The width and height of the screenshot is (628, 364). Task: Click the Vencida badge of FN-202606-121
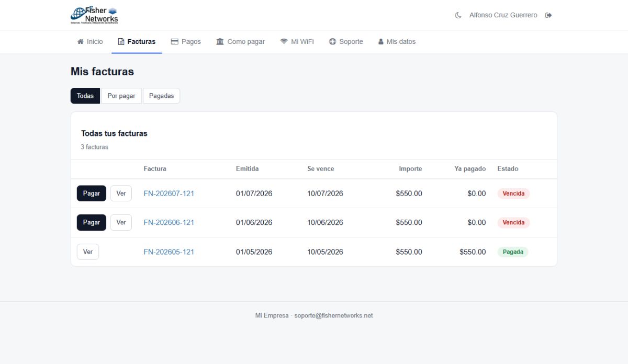tap(513, 222)
